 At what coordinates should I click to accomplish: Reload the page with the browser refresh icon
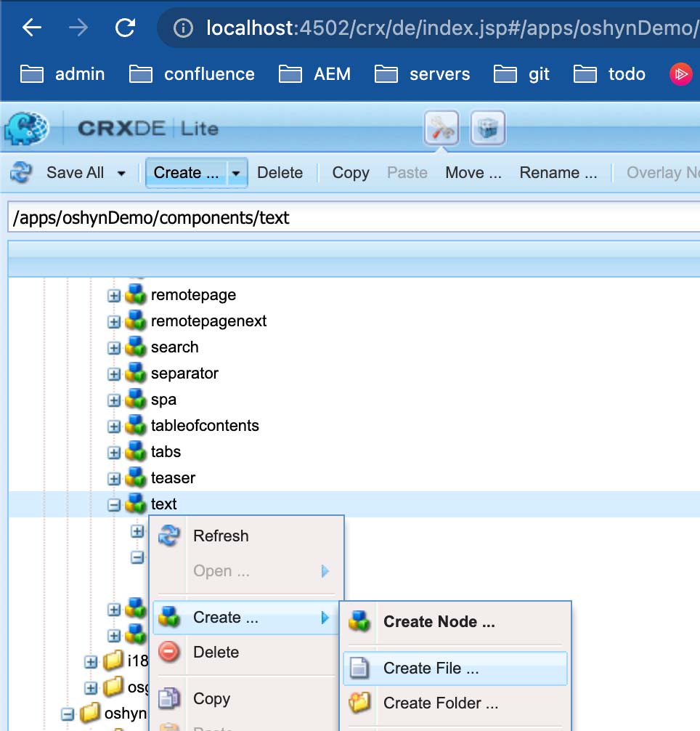pos(124,26)
